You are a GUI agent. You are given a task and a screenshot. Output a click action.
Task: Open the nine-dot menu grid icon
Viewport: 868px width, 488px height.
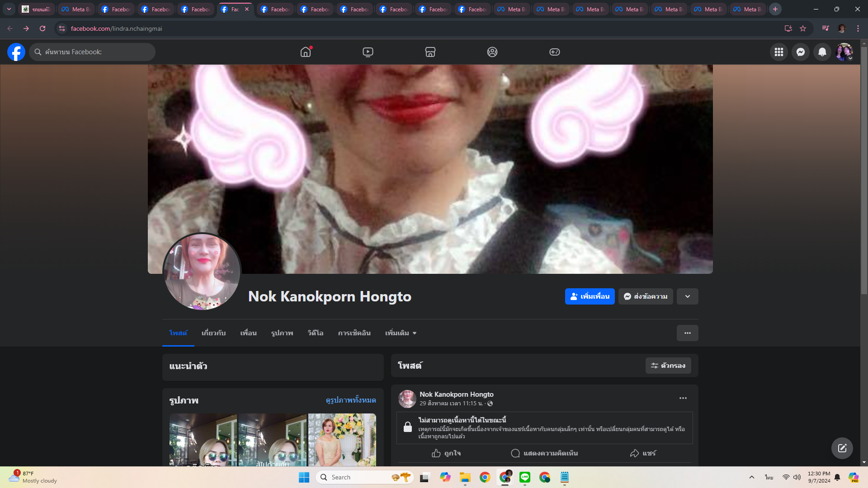[x=778, y=52]
